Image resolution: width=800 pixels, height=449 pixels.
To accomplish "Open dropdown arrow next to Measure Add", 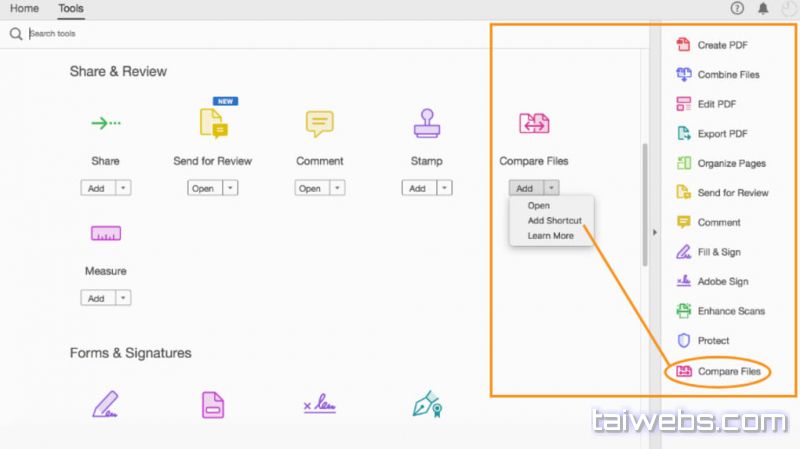I will point(123,298).
